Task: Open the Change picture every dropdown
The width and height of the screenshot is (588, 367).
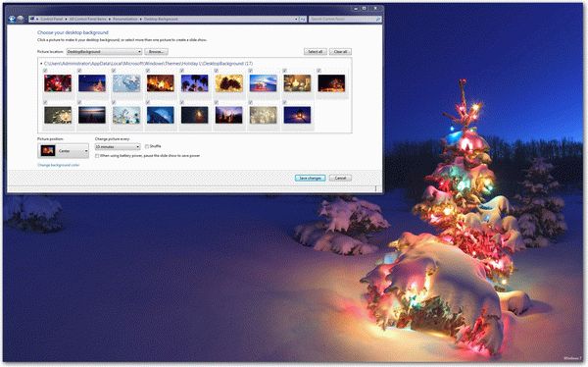Action: [x=118, y=147]
